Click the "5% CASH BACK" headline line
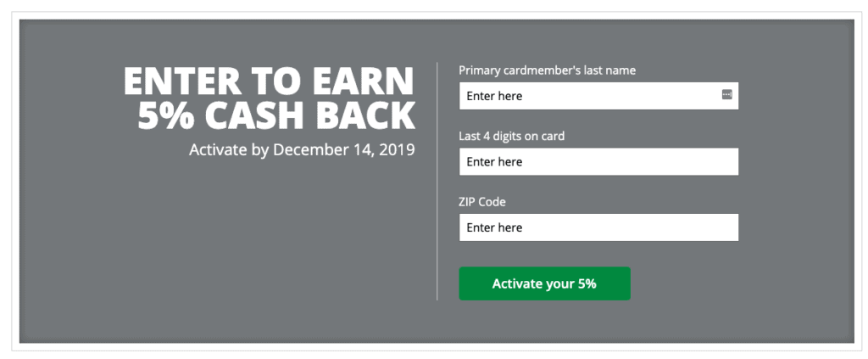Screen dimensions: 868x359 [x=276, y=115]
